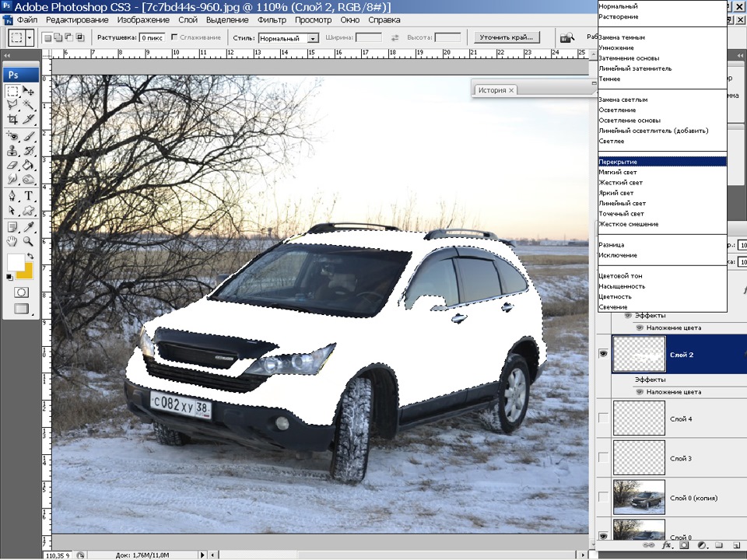Show Слой 0 (копия) visibility box
The width and height of the screenshot is (747, 560).
coord(603,497)
